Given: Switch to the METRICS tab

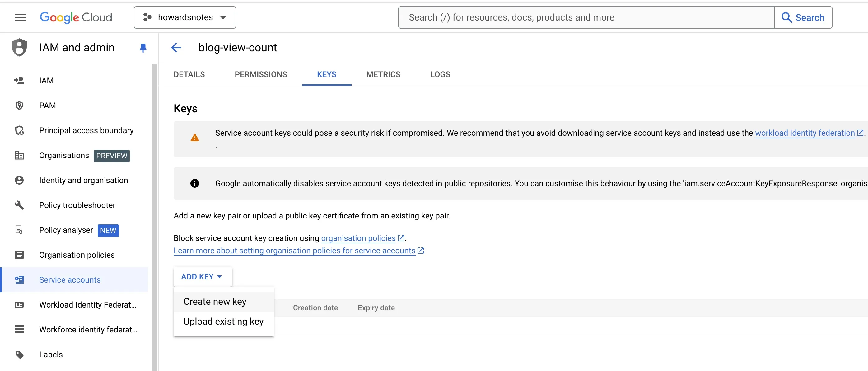Looking at the screenshot, I should tap(383, 74).
